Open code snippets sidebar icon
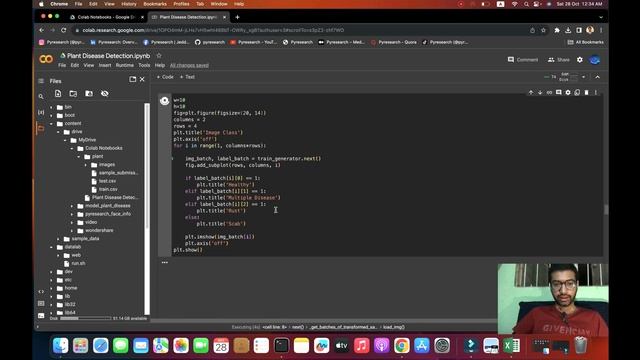This screenshot has height=360, width=640. (x=41, y=291)
